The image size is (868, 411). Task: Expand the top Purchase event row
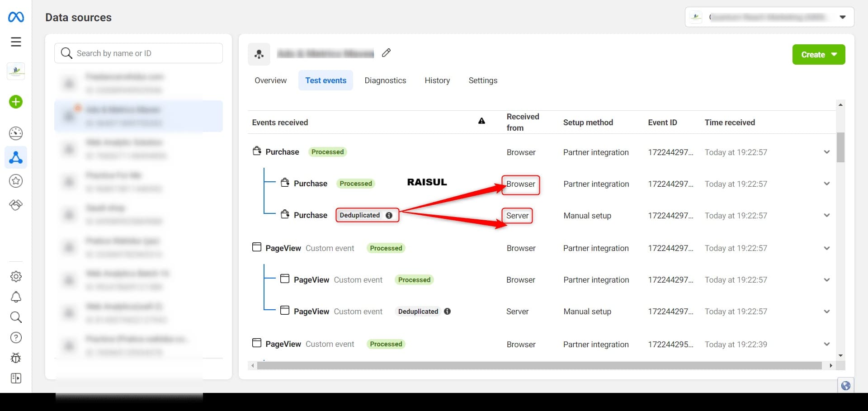click(826, 152)
